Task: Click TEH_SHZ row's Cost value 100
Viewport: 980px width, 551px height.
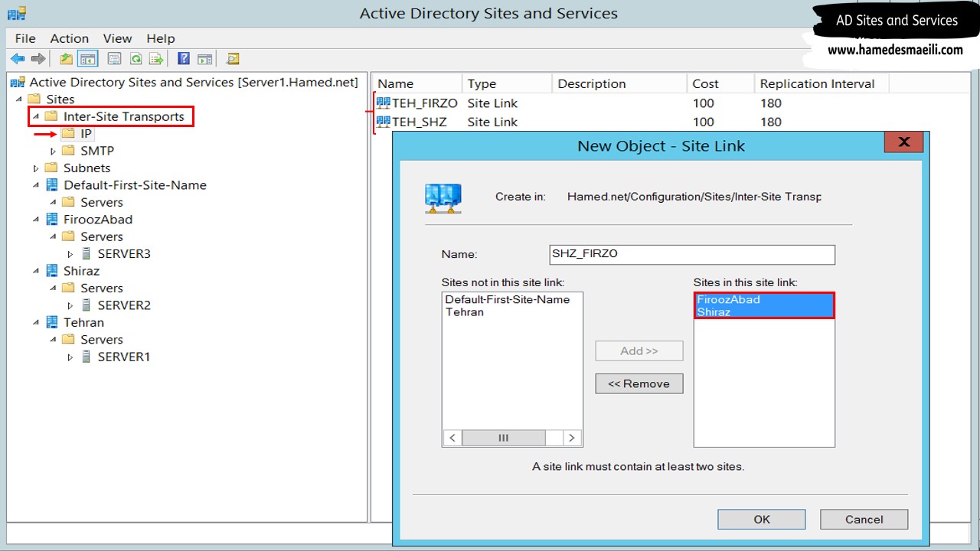Action: [x=703, y=122]
